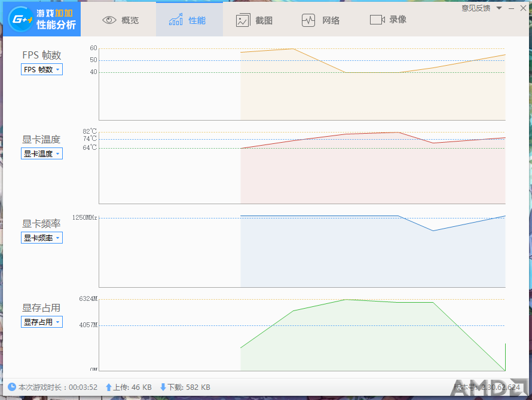Click the picture icon for screenshots
Screen dimensions: 532x400
(243, 20)
